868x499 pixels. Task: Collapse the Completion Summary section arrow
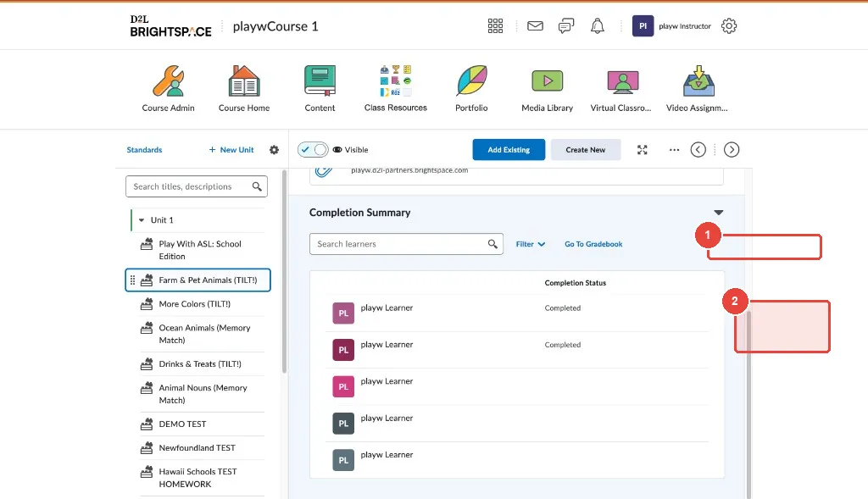719,213
